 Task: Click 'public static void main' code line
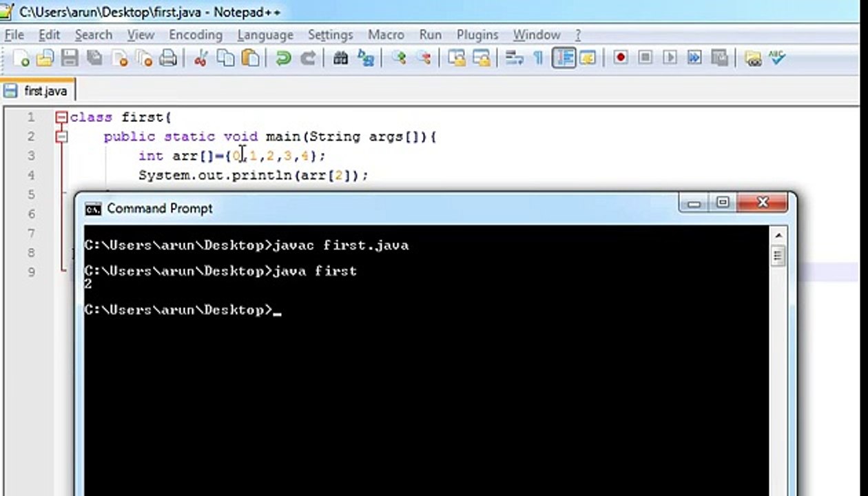270,136
